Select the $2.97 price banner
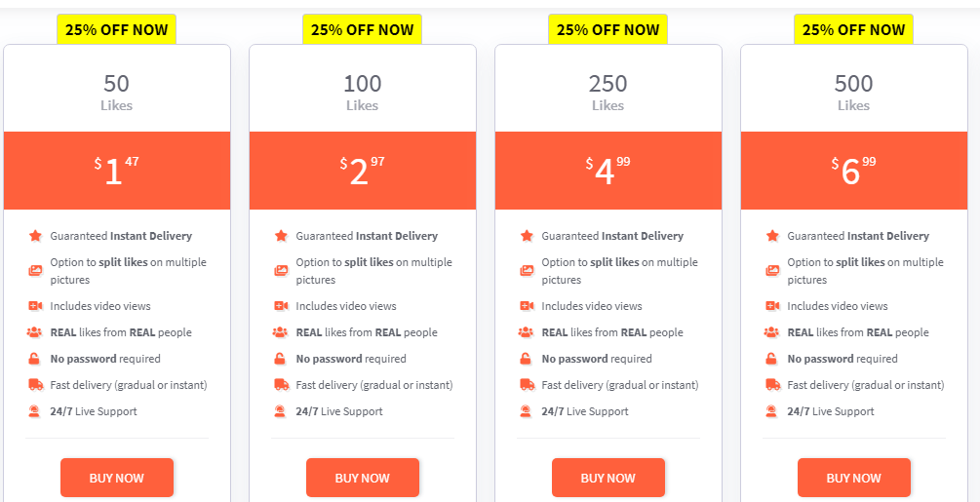The width and height of the screenshot is (980, 502). (x=363, y=171)
